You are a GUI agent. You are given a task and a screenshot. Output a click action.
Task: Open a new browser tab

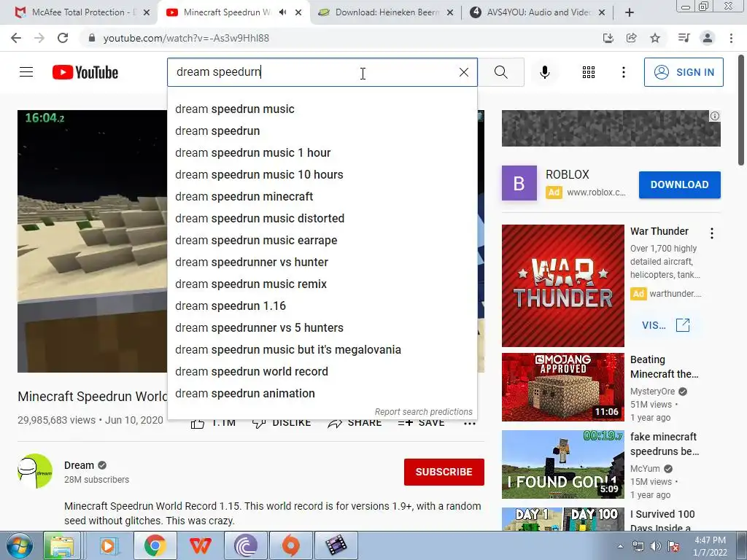coord(630,12)
